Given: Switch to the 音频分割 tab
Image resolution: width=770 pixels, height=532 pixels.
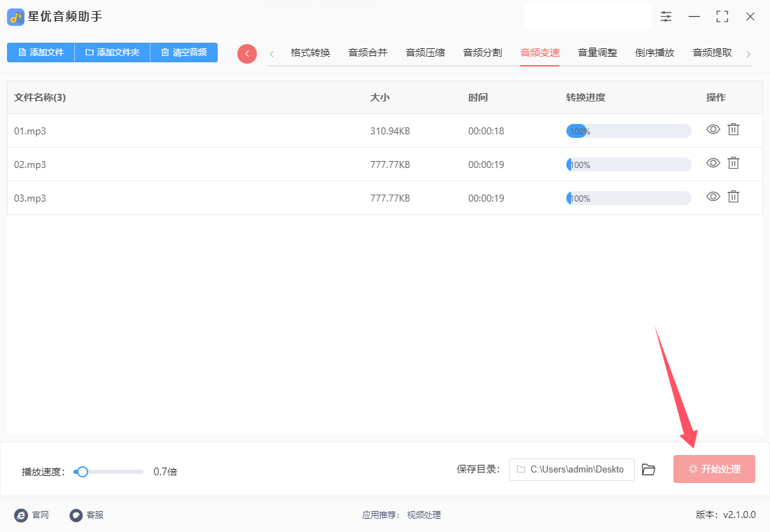Looking at the screenshot, I should coord(483,52).
